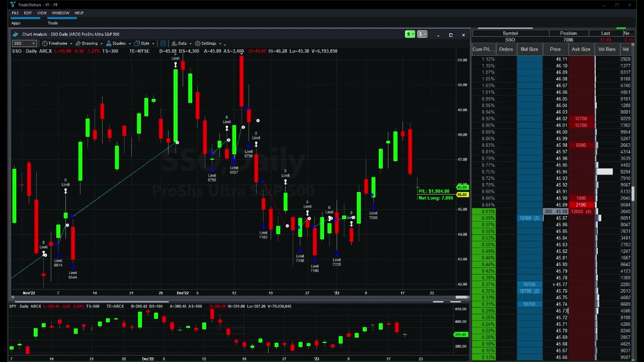Click the Ask Size column header
644x362 pixels.
(581, 49)
